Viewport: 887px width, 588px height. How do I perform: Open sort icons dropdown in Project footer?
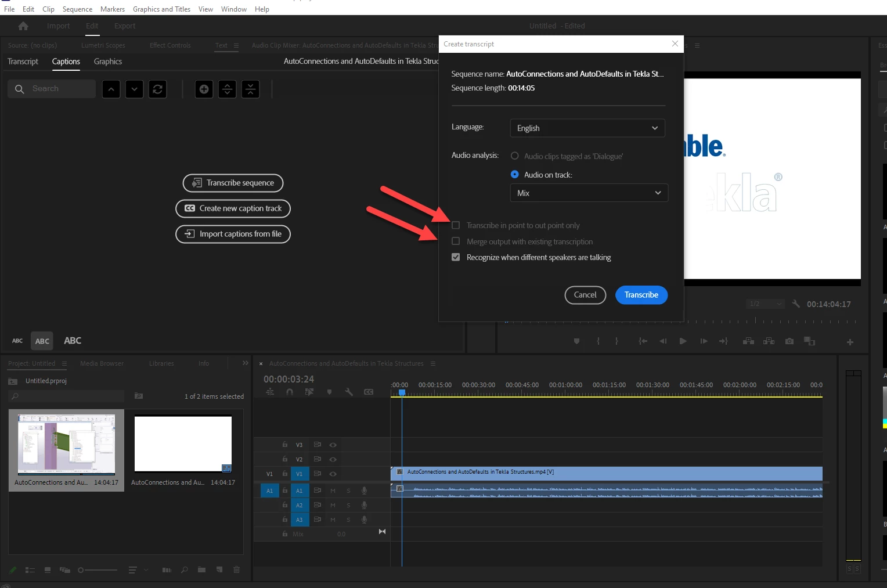[x=138, y=570]
